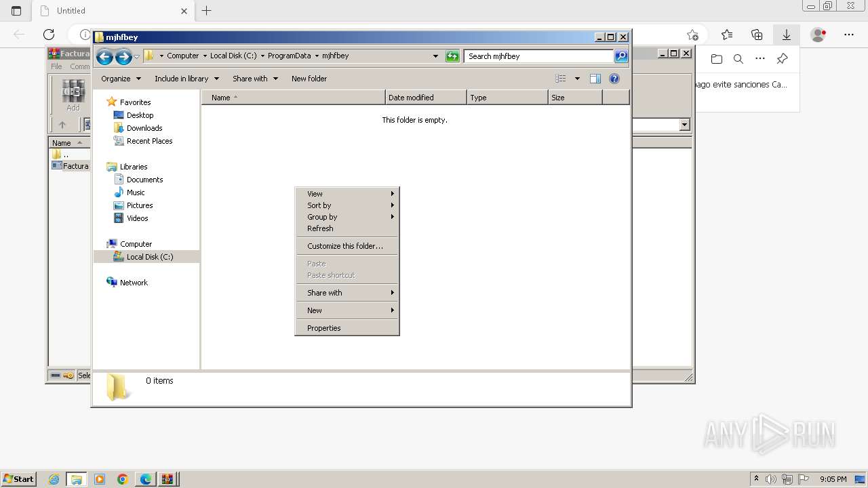The width and height of the screenshot is (868, 488).
Task: Switch to WinRAR in the taskbar
Action: pos(167,479)
